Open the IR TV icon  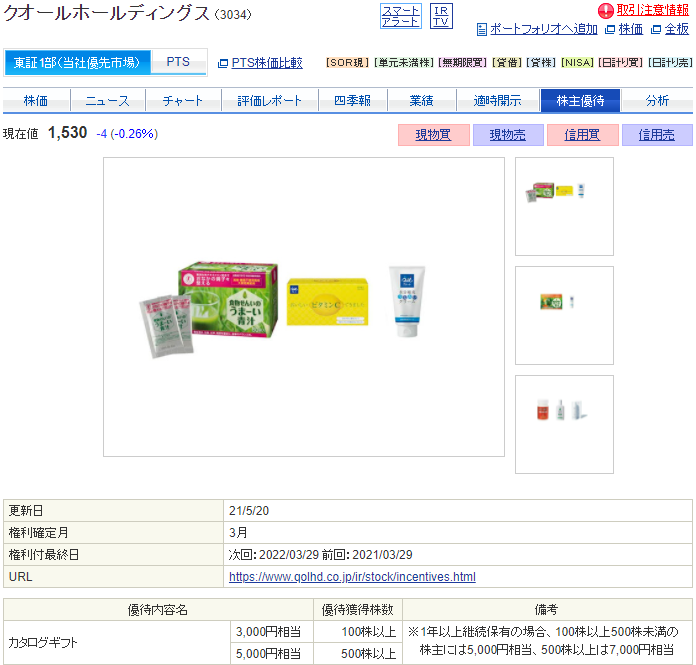point(441,16)
